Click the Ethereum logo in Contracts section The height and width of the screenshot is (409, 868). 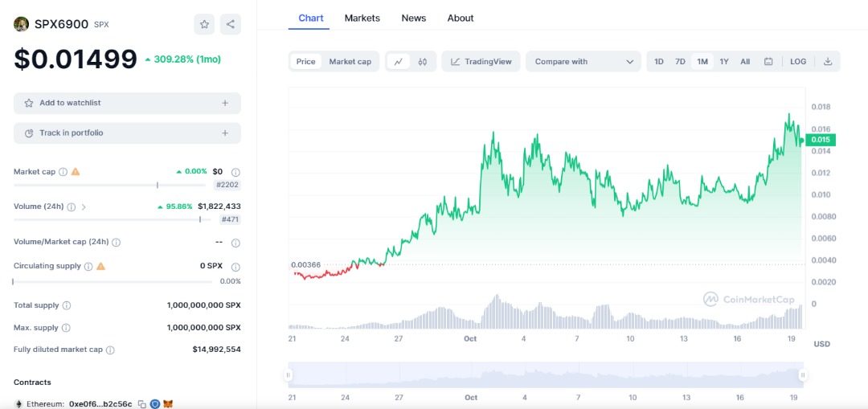[18, 404]
